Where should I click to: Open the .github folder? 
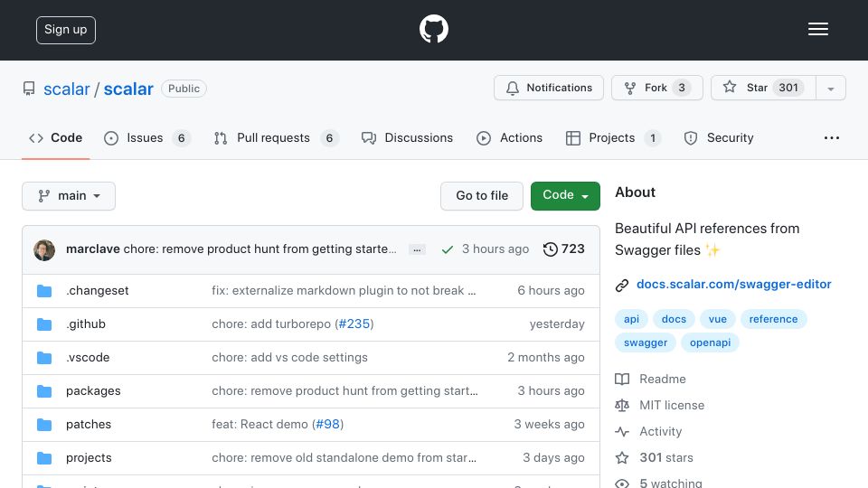[86, 324]
